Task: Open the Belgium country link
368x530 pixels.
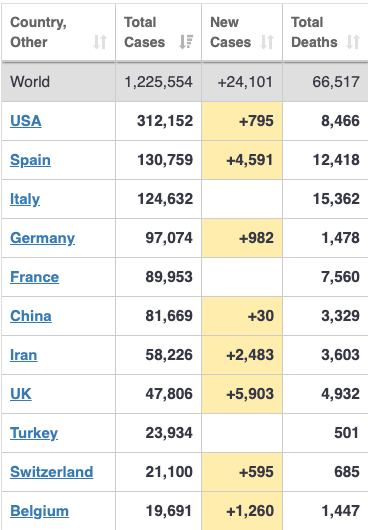Action: [x=40, y=511]
